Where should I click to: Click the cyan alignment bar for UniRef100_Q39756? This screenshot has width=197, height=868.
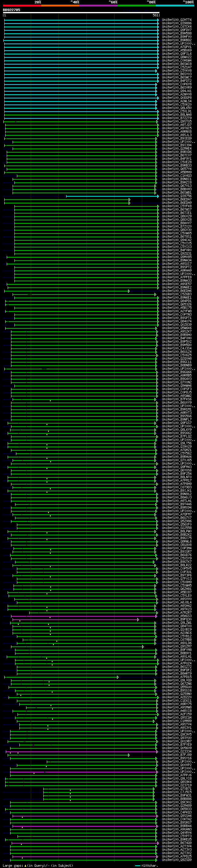(112, 196)
